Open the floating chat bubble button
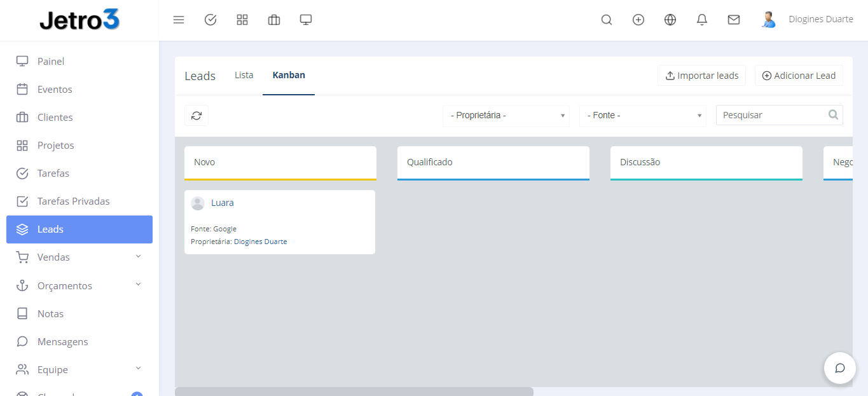The width and height of the screenshot is (868, 396). 839,368
